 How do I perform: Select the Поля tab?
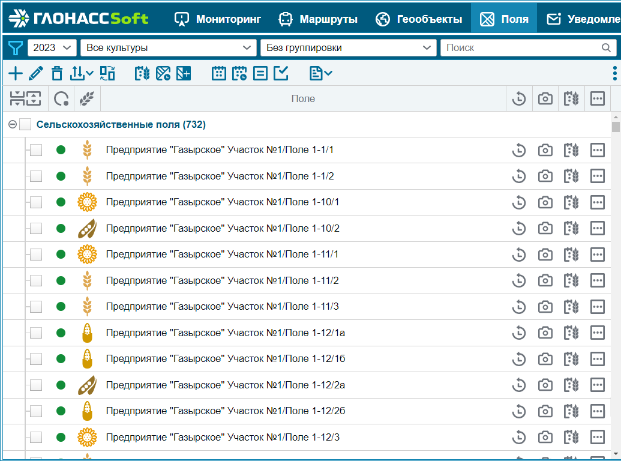click(x=504, y=19)
